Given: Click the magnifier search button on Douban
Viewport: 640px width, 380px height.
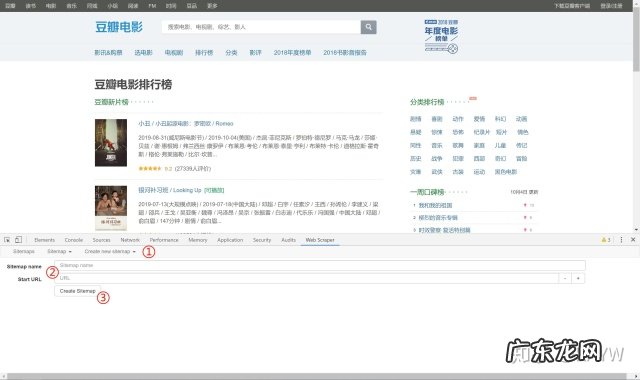Looking at the screenshot, I should tap(368, 27).
